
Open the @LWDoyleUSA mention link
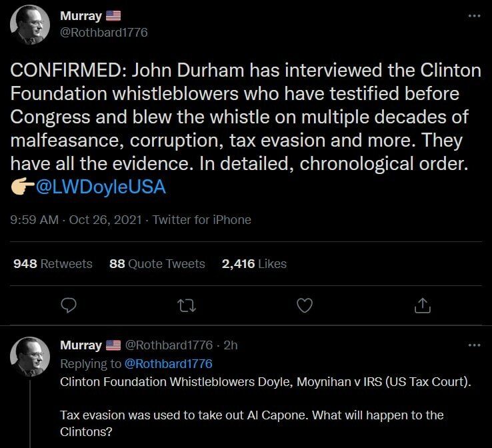(105, 187)
